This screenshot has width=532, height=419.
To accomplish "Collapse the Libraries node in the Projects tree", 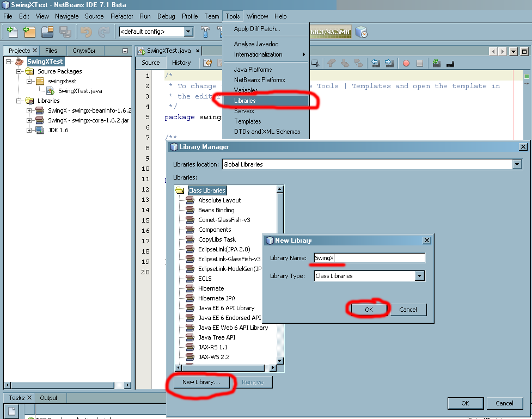I will coord(19,101).
